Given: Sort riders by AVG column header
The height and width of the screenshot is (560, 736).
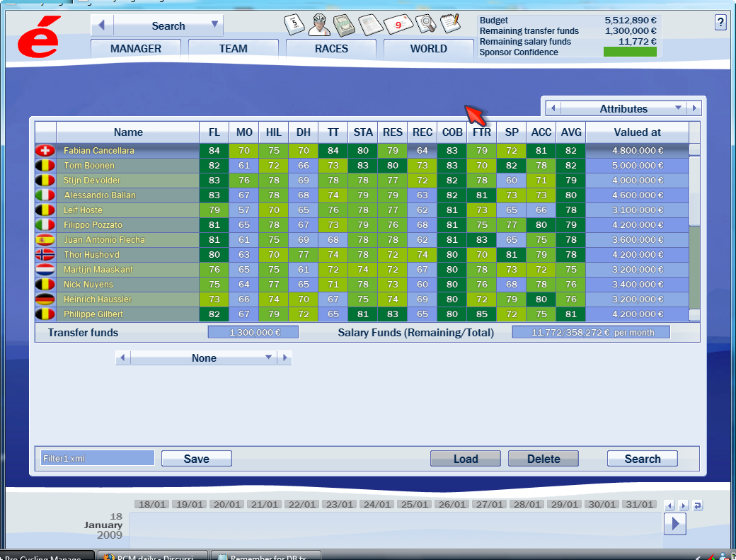Looking at the screenshot, I should coord(570,132).
